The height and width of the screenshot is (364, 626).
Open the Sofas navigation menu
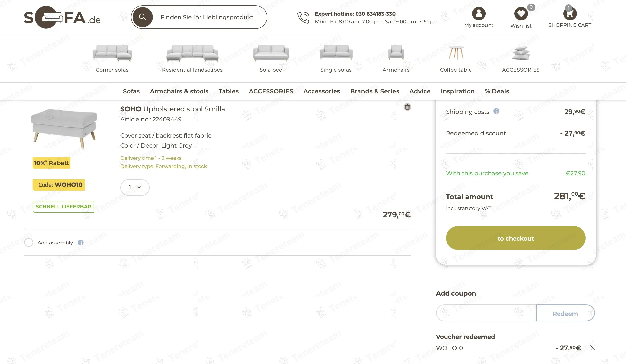pos(131,91)
